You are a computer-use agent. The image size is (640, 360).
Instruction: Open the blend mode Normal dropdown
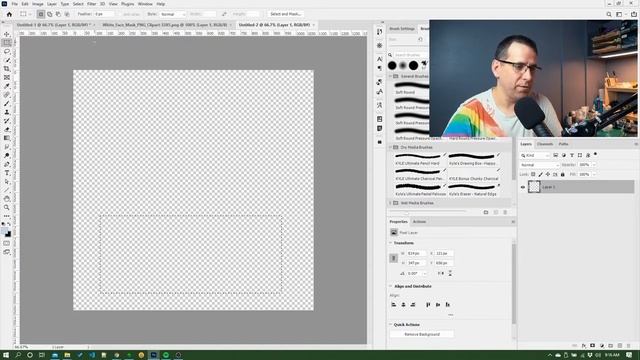click(x=539, y=165)
